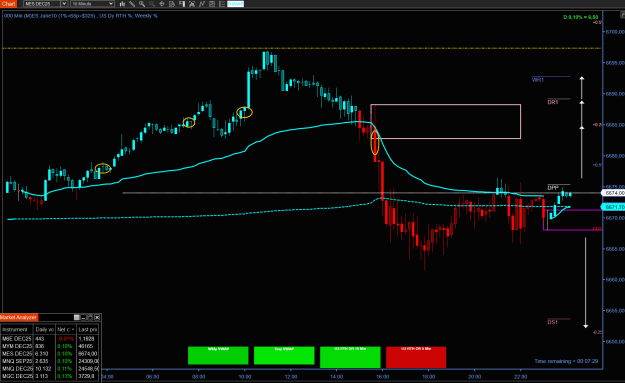The width and height of the screenshot is (625, 383).
Task: Expand the instrument selector arrow button
Action: [64, 4]
